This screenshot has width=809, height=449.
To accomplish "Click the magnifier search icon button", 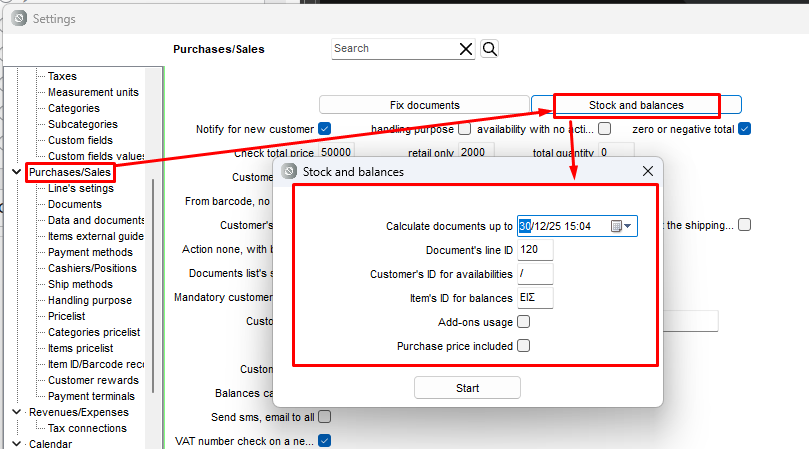I will (x=489, y=49).
